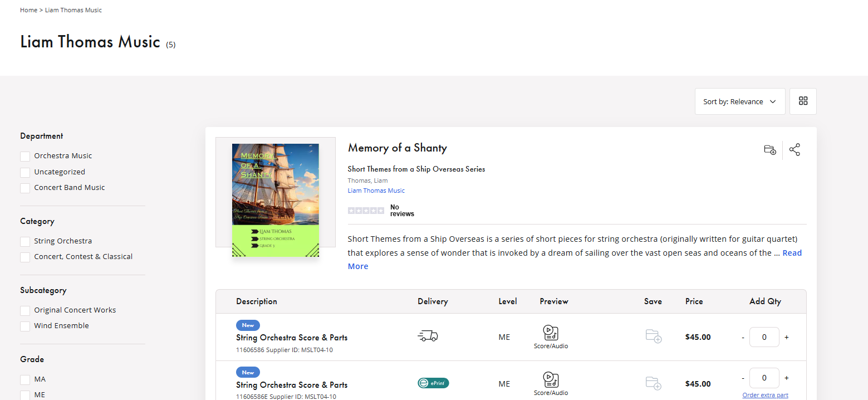
Task: Share Memory of a Shanty
Action: (x=795, y=150)
